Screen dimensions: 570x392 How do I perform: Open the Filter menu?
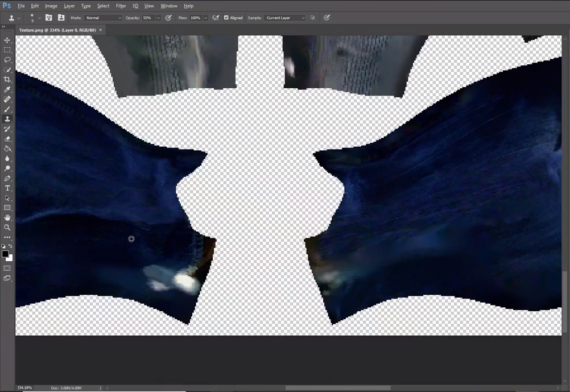coord(121,6)
